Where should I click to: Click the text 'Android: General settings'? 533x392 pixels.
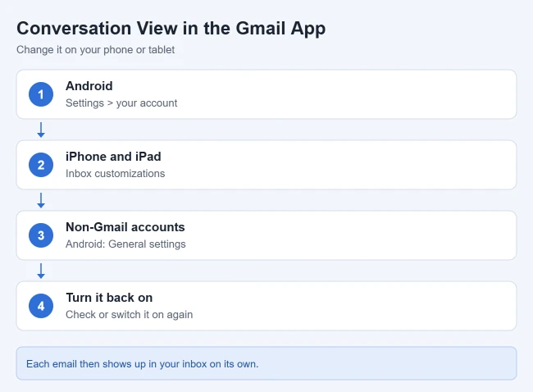pyautogui.click(x=125, y=244)
